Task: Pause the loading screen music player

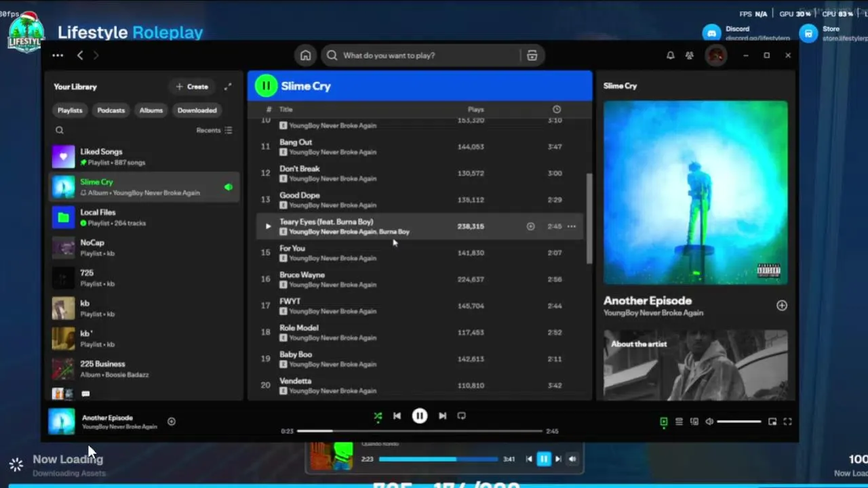Action: click(x=543, y=459)
